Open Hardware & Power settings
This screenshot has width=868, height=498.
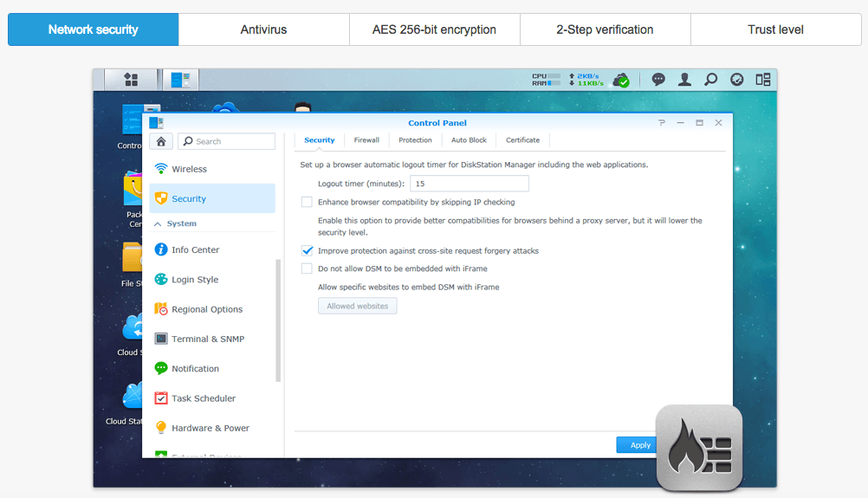[212, 428]
